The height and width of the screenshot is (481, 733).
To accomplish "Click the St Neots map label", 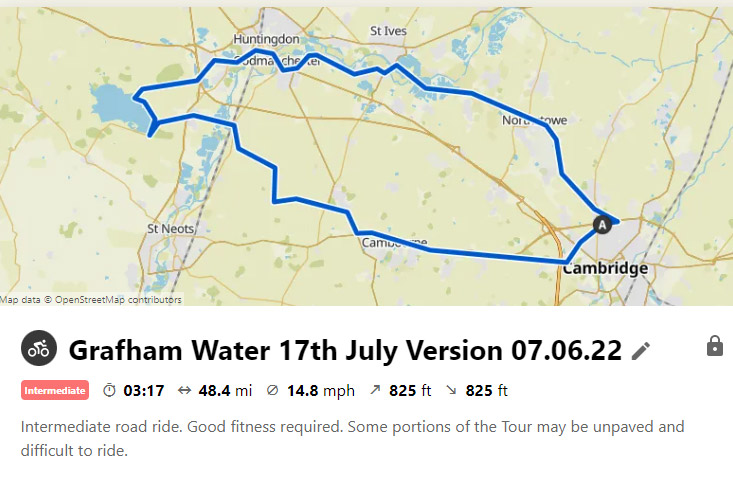I will pyautogui.click(x=171, y=229).
